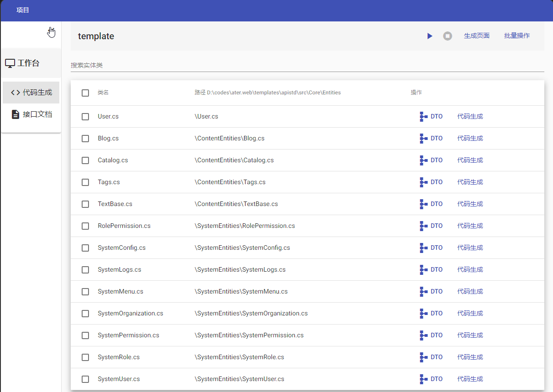The image size is (553, 392).
Task: Open DTO for Blog.cs
Action: (431, 139)
